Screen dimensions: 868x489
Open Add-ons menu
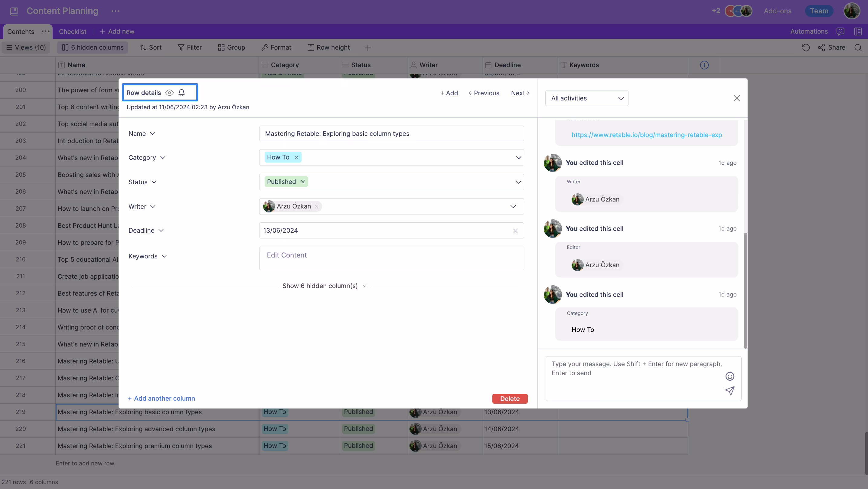(x=777, y=11)
